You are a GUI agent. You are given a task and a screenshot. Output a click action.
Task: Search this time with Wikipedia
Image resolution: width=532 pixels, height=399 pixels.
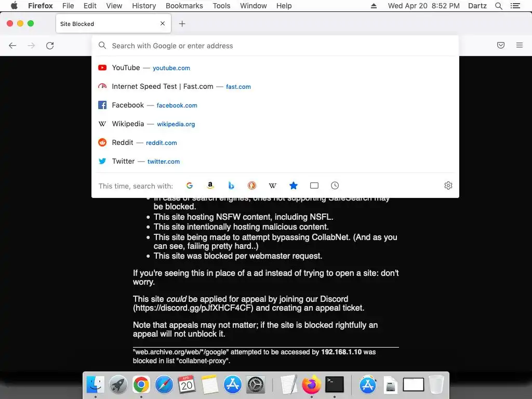(x=272, y=185)
